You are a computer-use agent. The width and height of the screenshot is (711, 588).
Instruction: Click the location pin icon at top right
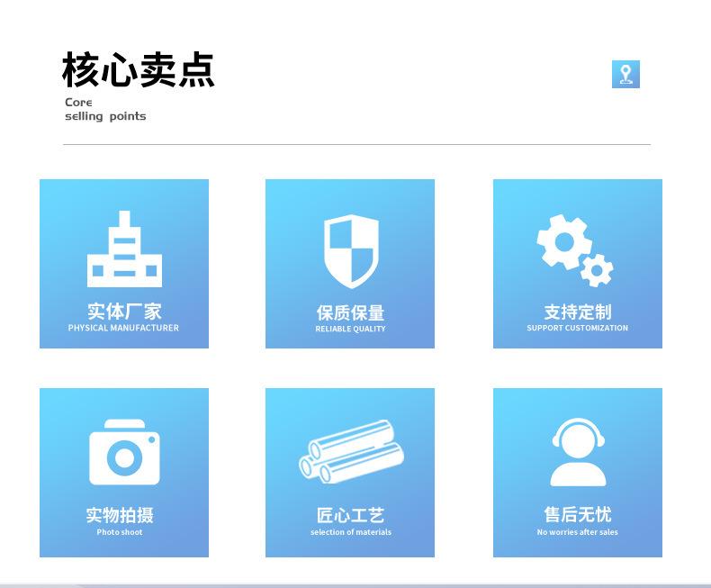[625, 74]
